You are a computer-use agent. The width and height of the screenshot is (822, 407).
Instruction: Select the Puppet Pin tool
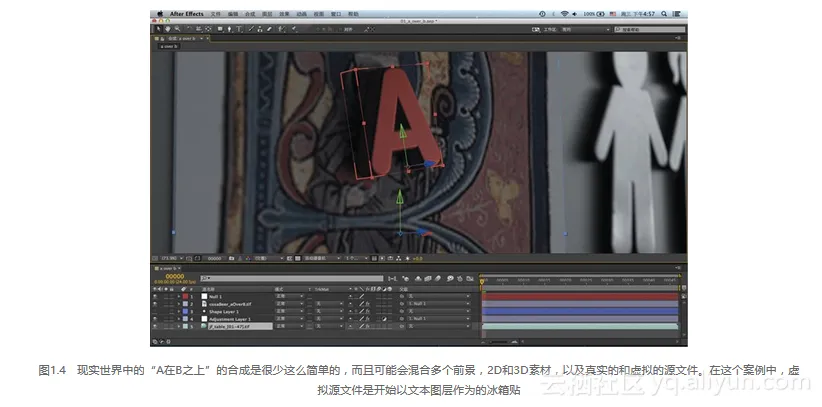tap(294, 29)
